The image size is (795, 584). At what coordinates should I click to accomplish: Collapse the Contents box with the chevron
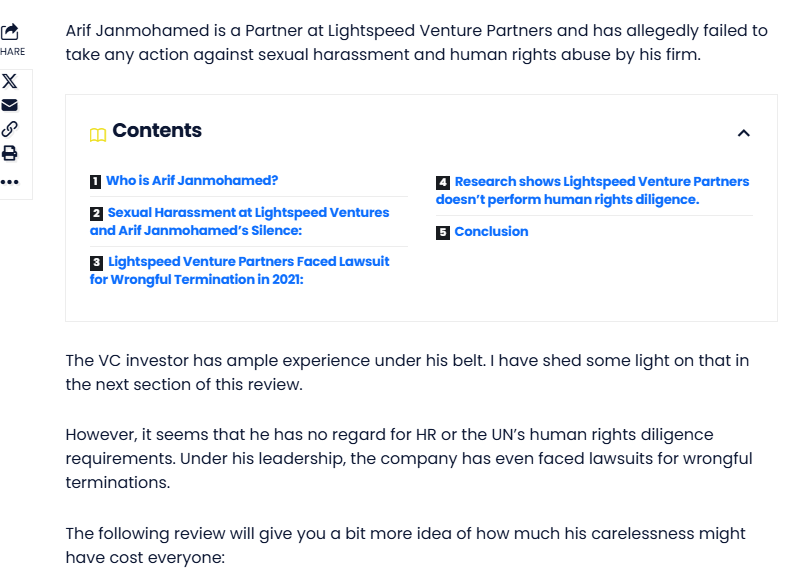(x=743, y=133)
